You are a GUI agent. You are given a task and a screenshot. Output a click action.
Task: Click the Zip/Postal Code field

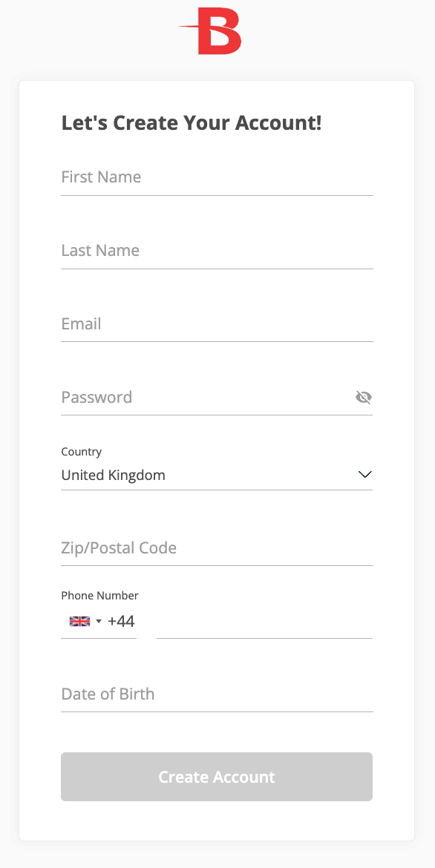(x=217, y=548)
